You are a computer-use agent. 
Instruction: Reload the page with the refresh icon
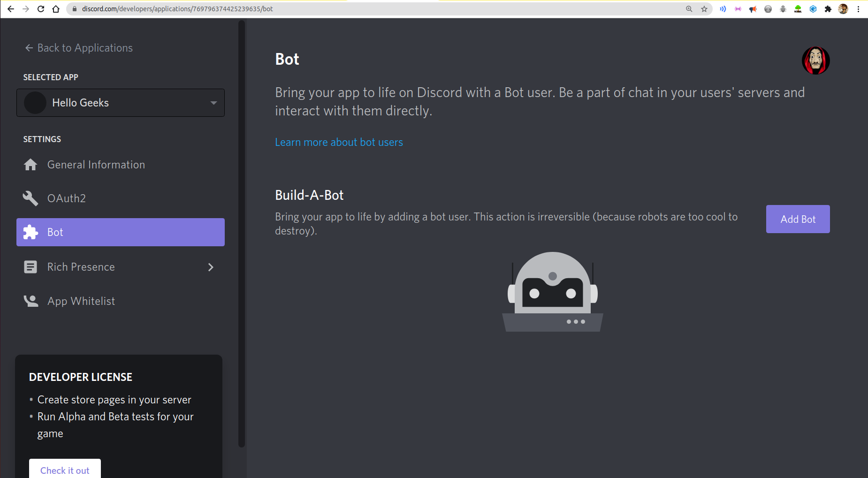tap(41, 9)
